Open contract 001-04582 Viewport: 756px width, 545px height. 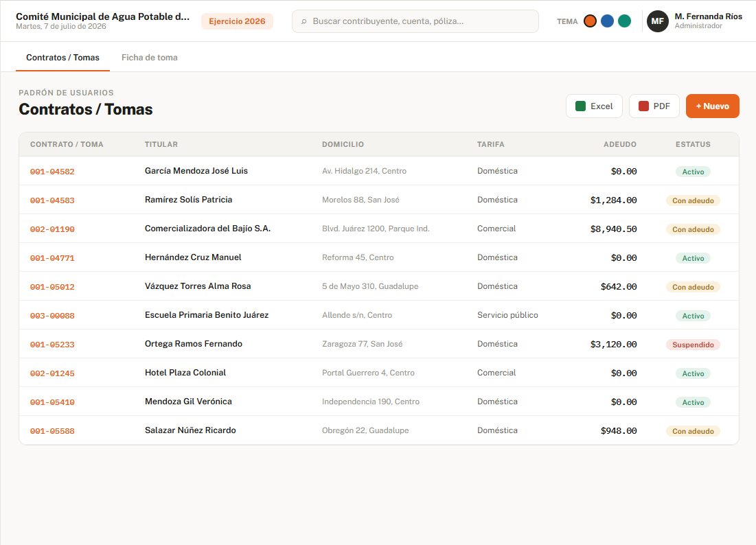[52, 172]
